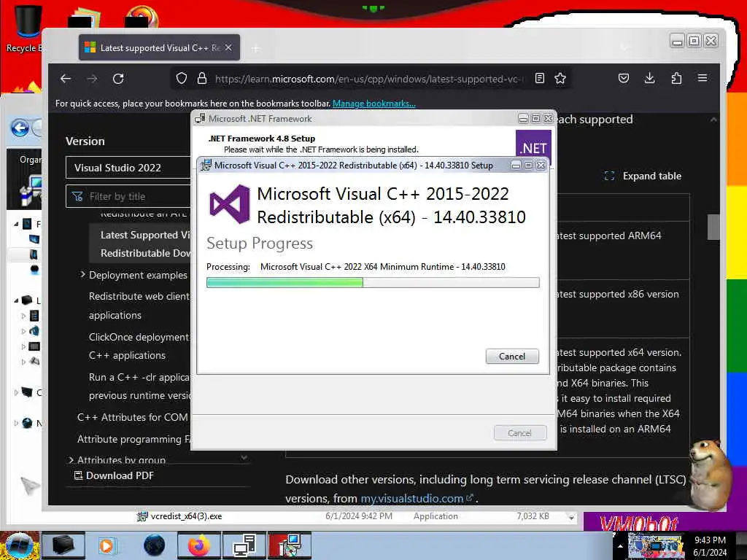Click the Filter by title field
Viewport: 747px width, 560px height.
coord(128,196)
